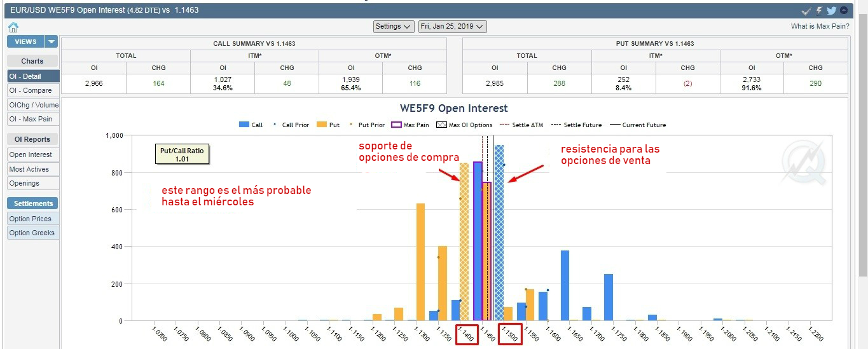Open the Option Greeks settlements page
This screenshot has height=349, width=868.
[x=32, y=233]
